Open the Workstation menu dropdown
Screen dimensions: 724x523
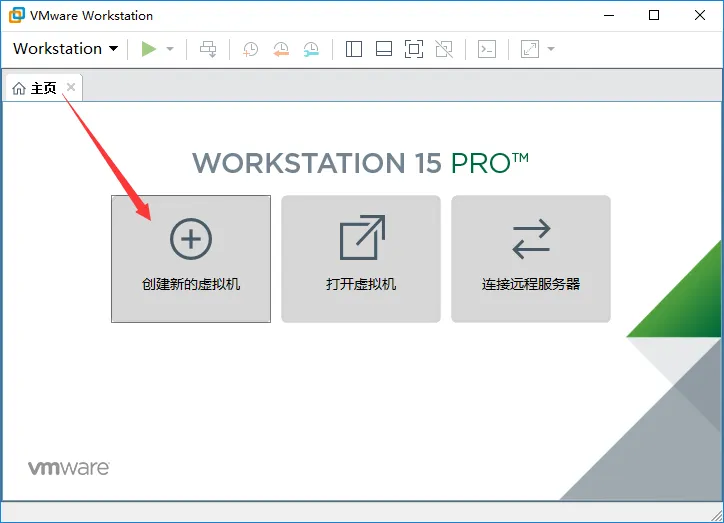point(66,48)
